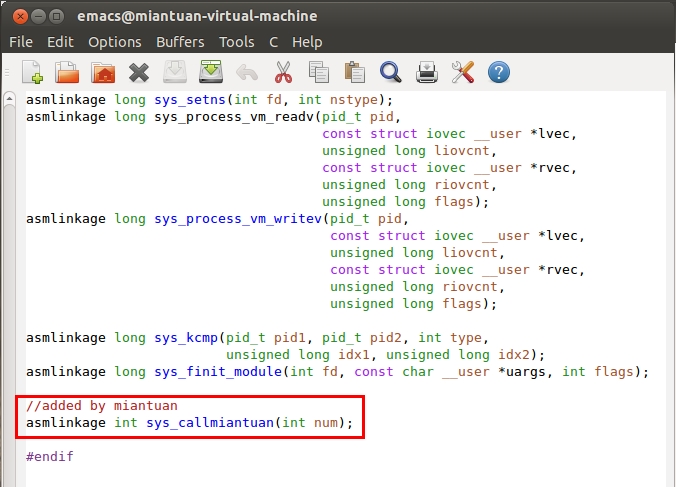Image resolution: width=676 pixels, height=487 pixels.
Task: Open the Tools menu
Action: 237,42
